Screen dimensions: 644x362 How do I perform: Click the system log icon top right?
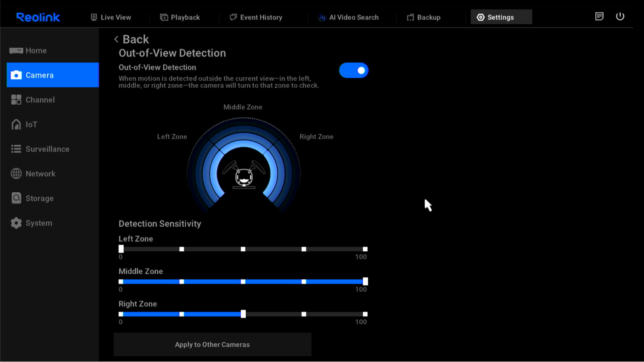[599, 16]
